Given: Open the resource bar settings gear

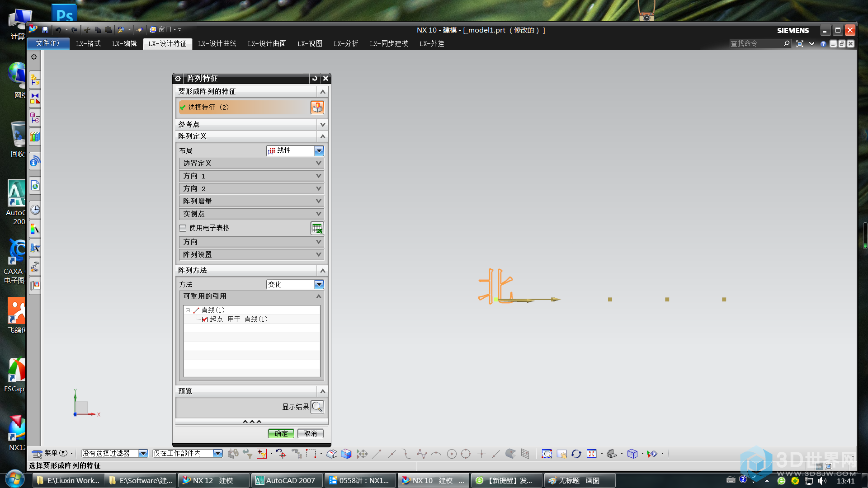Looking at the screenshot, I should 34,57.
